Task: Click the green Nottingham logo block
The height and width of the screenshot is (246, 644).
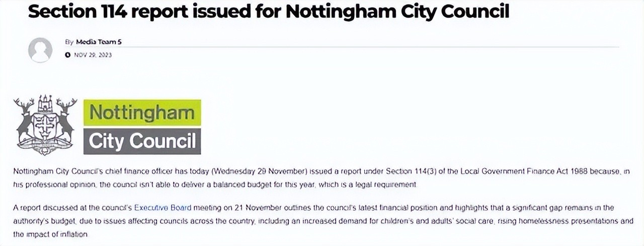Action: tap(142, 112)
